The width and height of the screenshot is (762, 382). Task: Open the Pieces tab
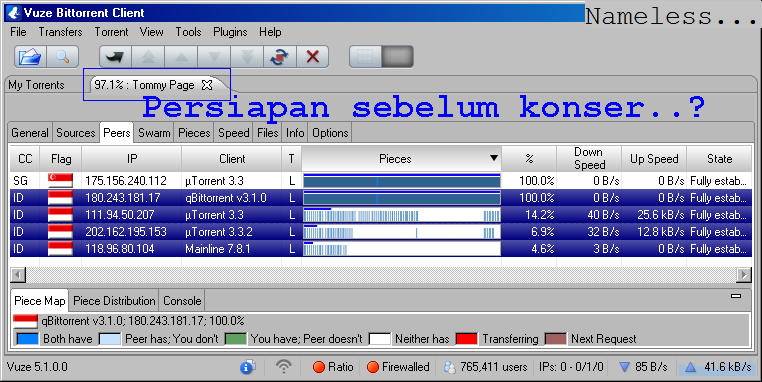194,133
